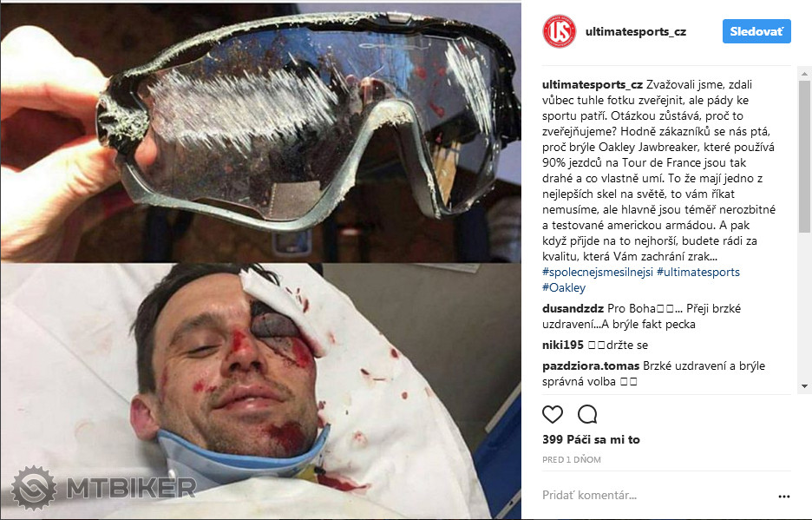The height and width of the screenshot is (520, 812).
Task: Open the #ultimatesports hashtag
Action: click(x=698, y=273)
